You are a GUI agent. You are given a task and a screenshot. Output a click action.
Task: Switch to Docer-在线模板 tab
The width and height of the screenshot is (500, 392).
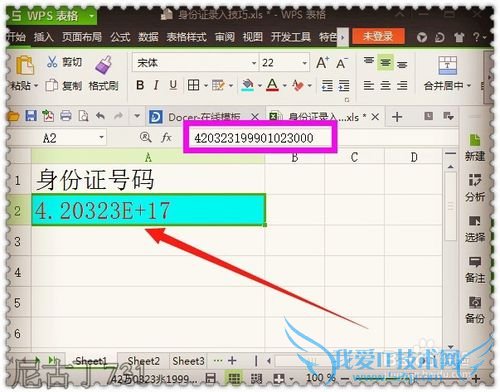point(204,117)
